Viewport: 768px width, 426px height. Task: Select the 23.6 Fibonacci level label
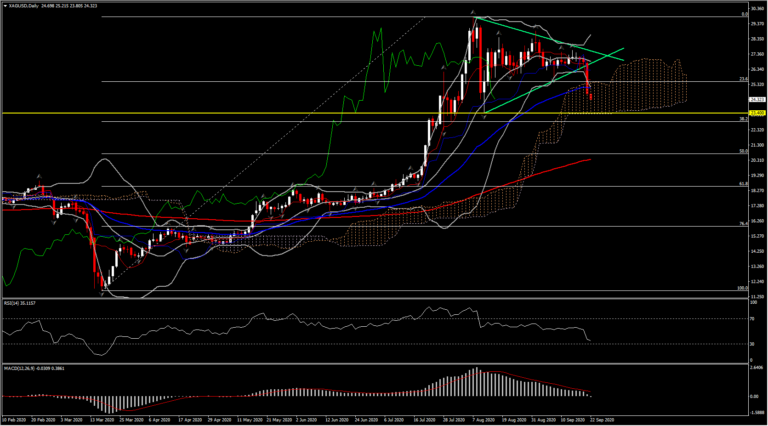[744, 79]
